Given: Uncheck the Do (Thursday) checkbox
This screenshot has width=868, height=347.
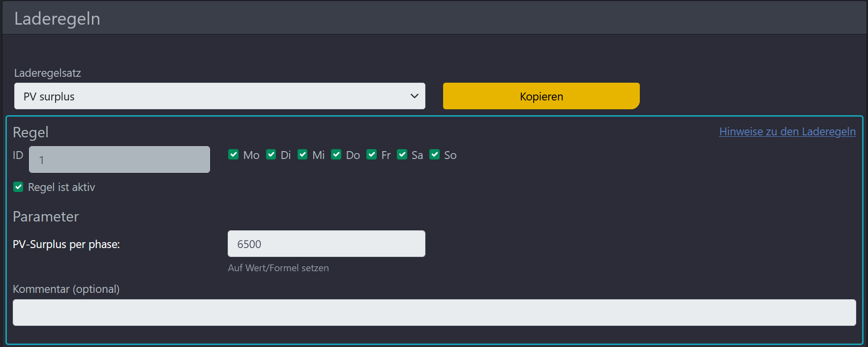Looking at the screenshot, I should coord(336,155).
